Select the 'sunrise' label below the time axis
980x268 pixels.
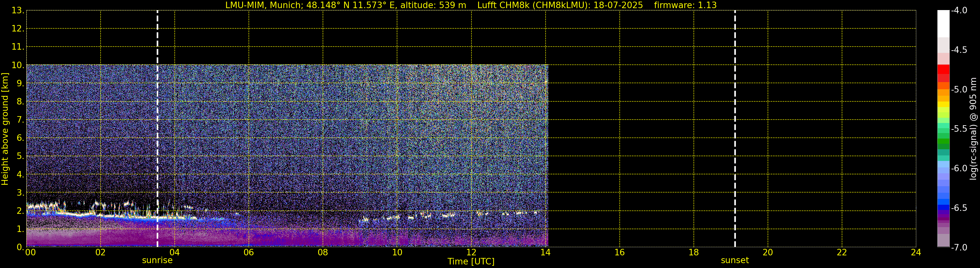pos(157,261)
